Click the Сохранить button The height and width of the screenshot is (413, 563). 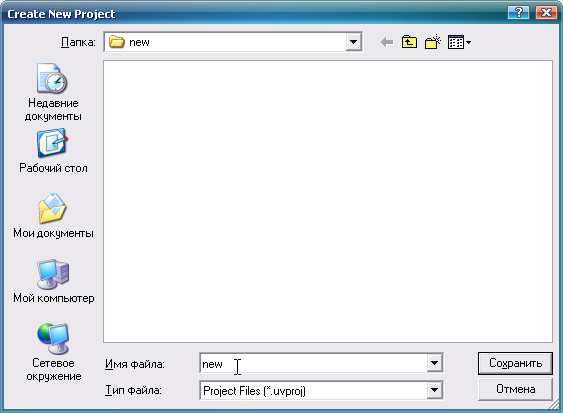click(515, 363)
